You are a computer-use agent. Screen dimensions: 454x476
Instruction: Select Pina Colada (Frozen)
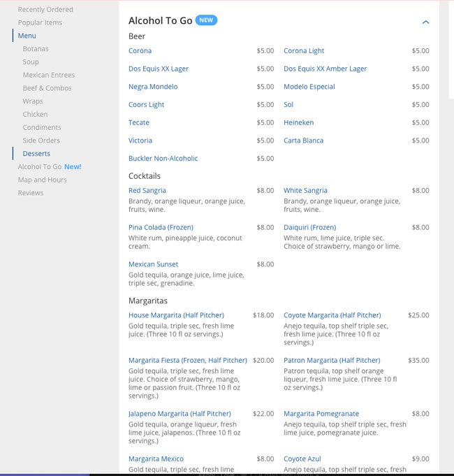point(161,227)
